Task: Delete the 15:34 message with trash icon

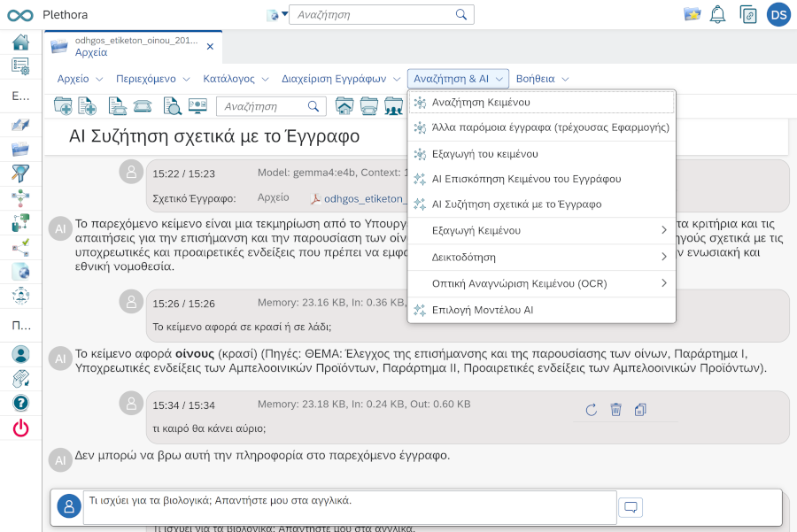Action: 615,410
